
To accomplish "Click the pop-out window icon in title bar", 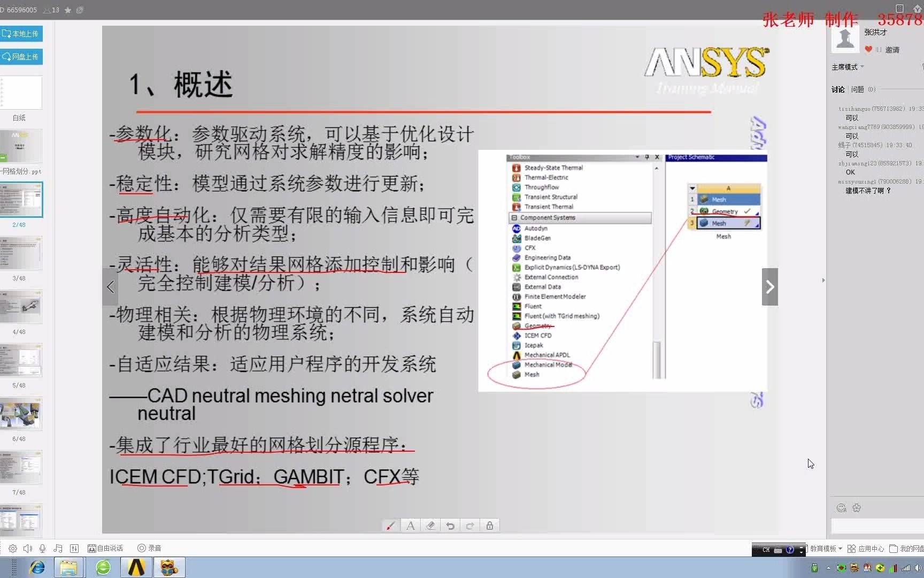I will 80,10.
